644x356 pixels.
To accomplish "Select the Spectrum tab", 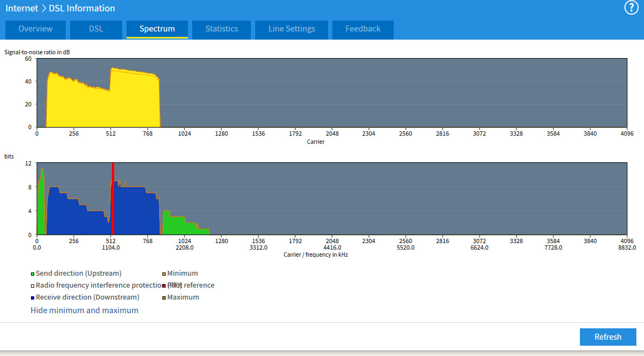I will tap(157, 29).
